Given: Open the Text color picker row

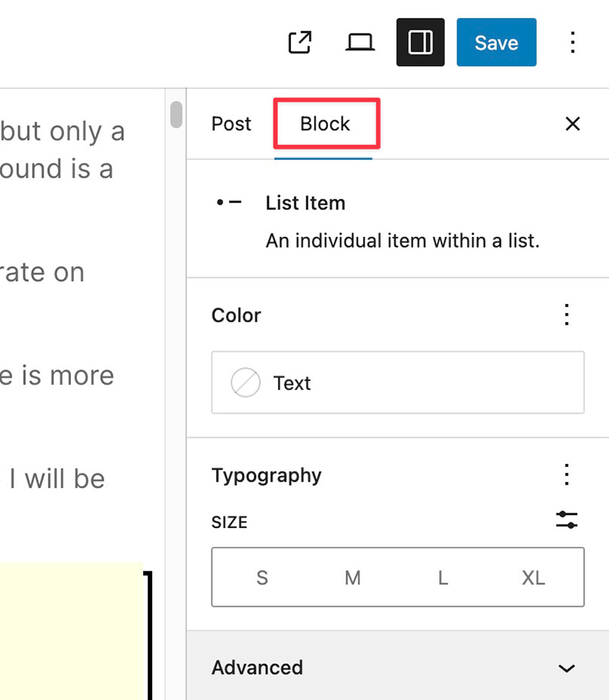Looking at the screenshot, I should (397, 382).
